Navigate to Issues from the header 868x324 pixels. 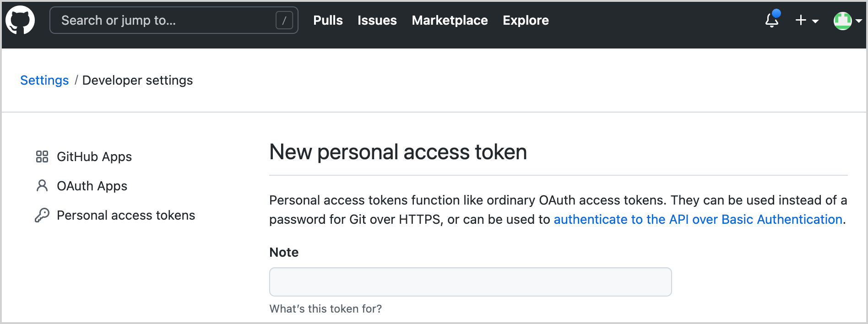(377, 20)
